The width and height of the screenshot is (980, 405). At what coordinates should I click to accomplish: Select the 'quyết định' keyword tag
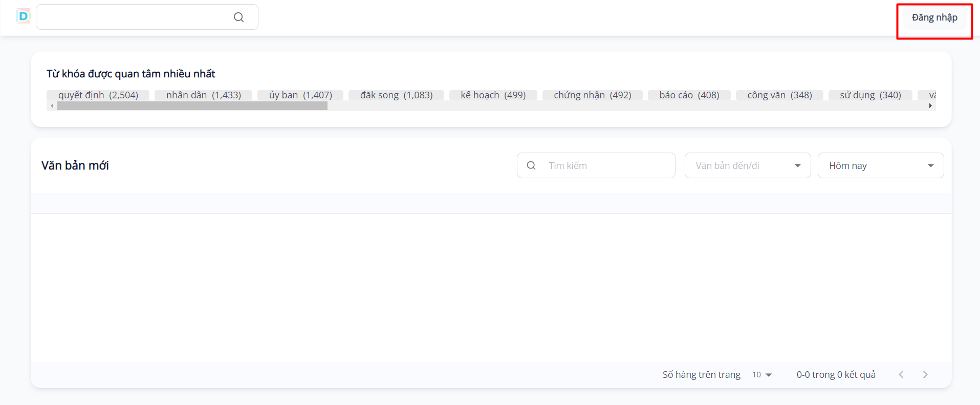pos(98,95)
